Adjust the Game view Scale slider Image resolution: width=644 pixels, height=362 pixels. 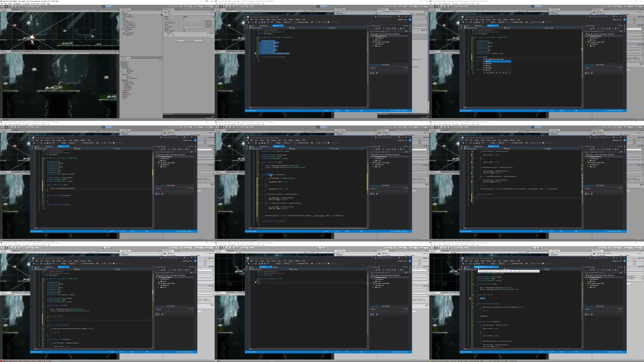click(31, 53)
